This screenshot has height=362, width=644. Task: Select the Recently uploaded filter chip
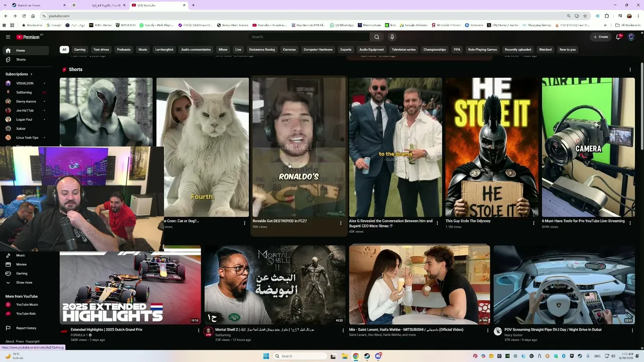click(518, 50)
